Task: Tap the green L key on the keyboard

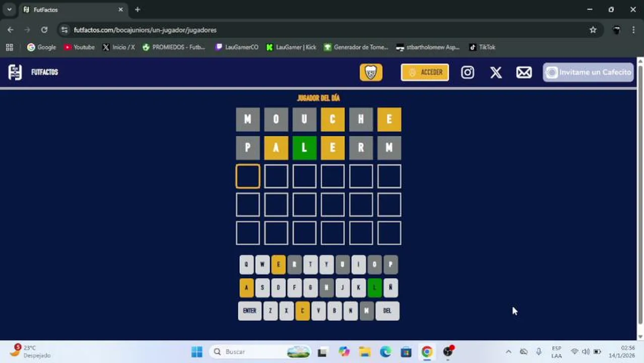Action: pos(374,288)
